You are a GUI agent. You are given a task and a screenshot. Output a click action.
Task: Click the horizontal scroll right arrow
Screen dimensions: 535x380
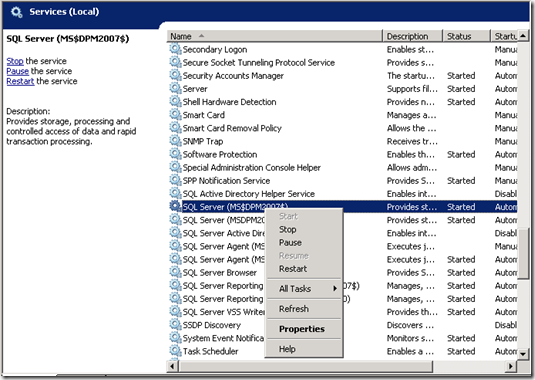pyautogui.click(x=511, y=366)
